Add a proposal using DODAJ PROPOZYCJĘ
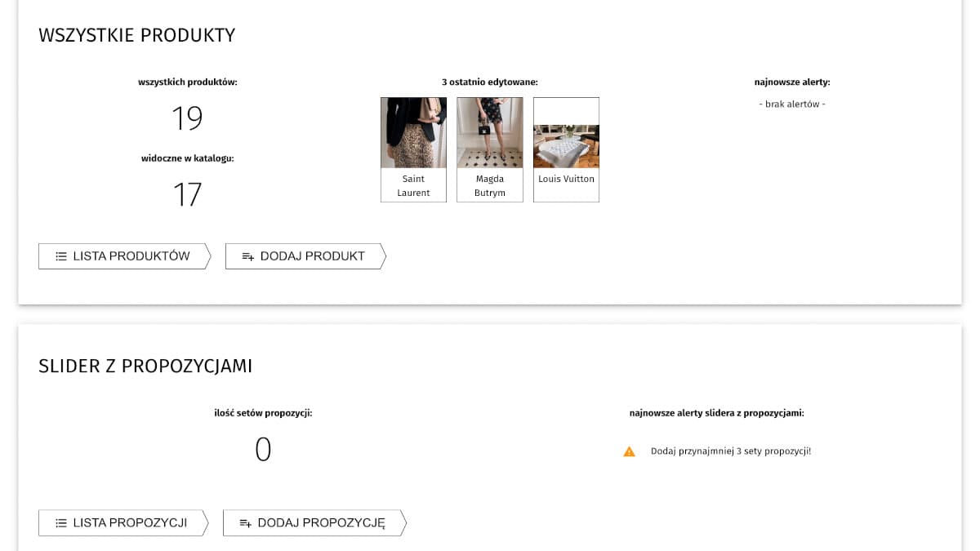 click(x=314, y=523)
